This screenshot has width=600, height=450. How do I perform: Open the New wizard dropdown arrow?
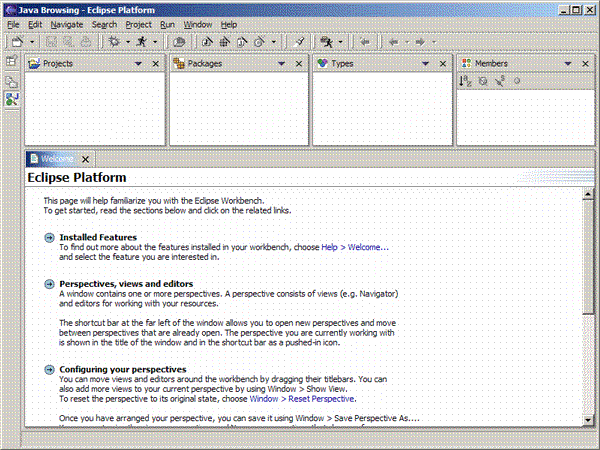point(32,42)
